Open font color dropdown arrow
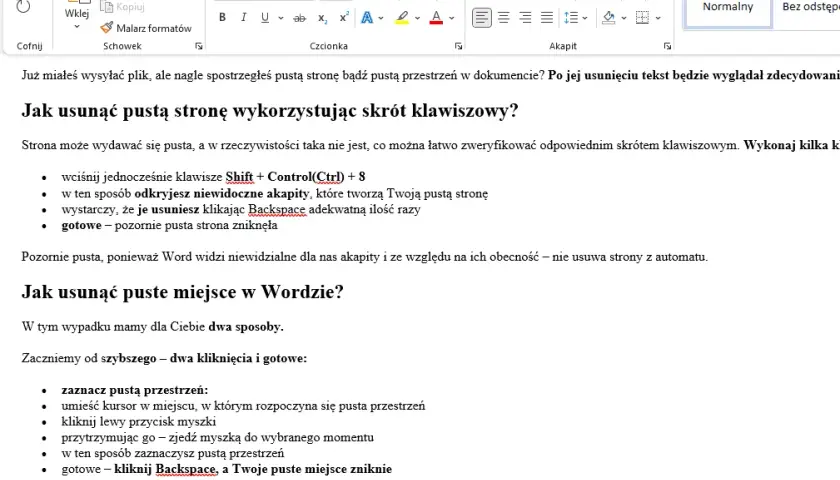 pos(452,18)
